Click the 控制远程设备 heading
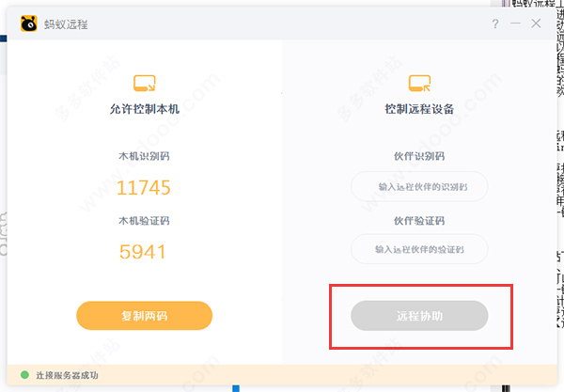The image size is (564, 392). click(x=419, y=109)
